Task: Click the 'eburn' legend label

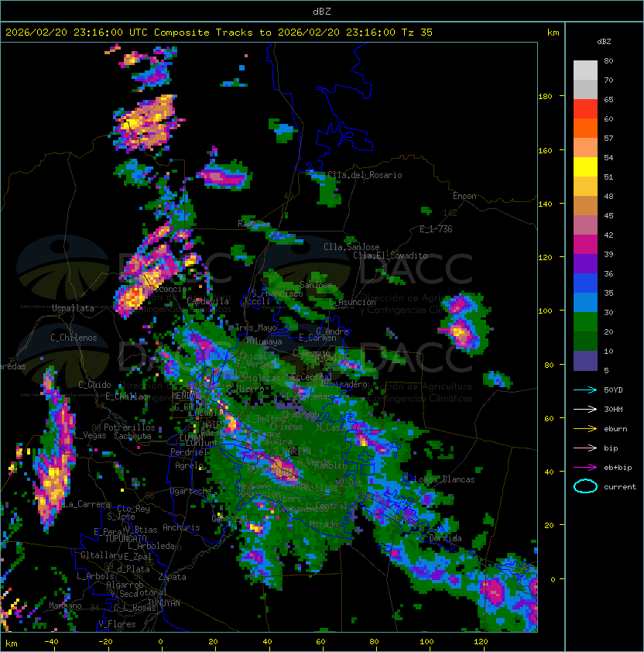Action: click(615, 429)
